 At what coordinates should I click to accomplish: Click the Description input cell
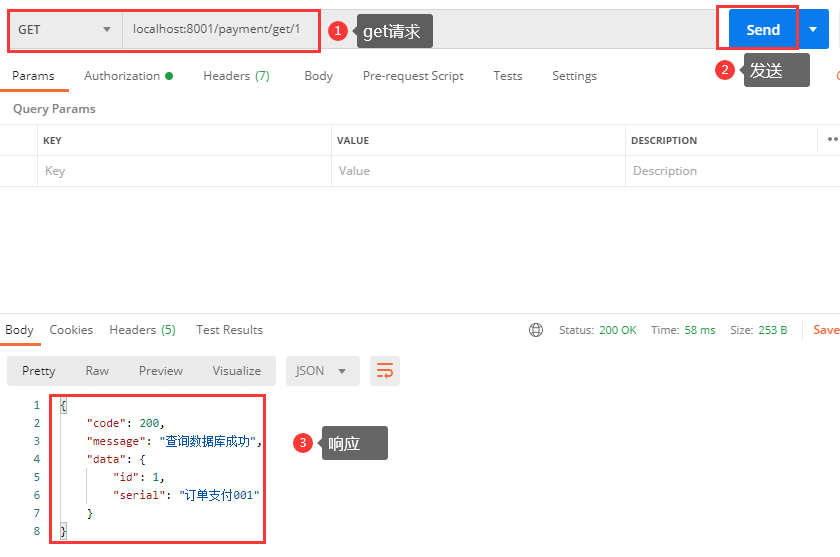click(732, 171)
